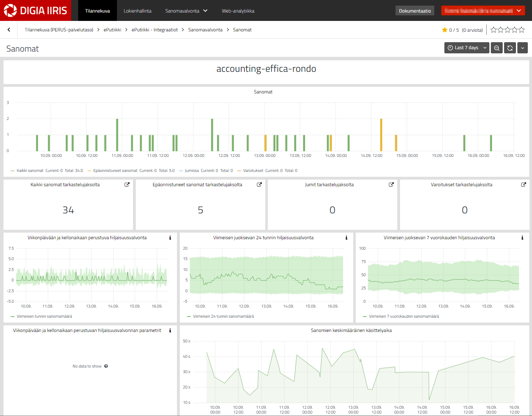532x416 pixels.
Task: Toggle Varoitukset legend series
Action: coord(253,171)
